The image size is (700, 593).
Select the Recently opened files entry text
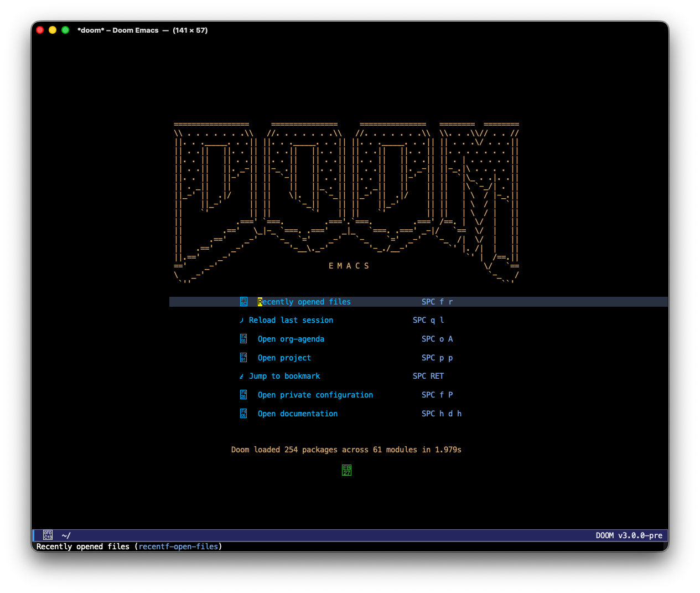304,302
